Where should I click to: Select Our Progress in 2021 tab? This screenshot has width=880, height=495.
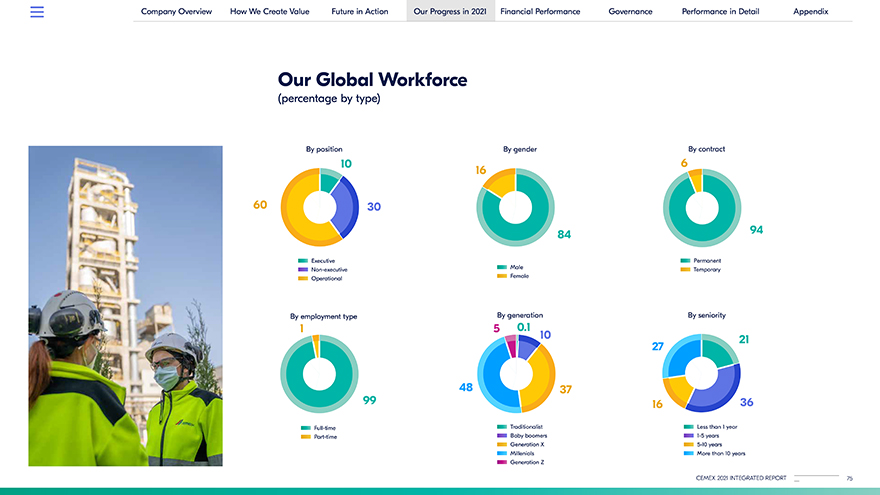[450, 12]
